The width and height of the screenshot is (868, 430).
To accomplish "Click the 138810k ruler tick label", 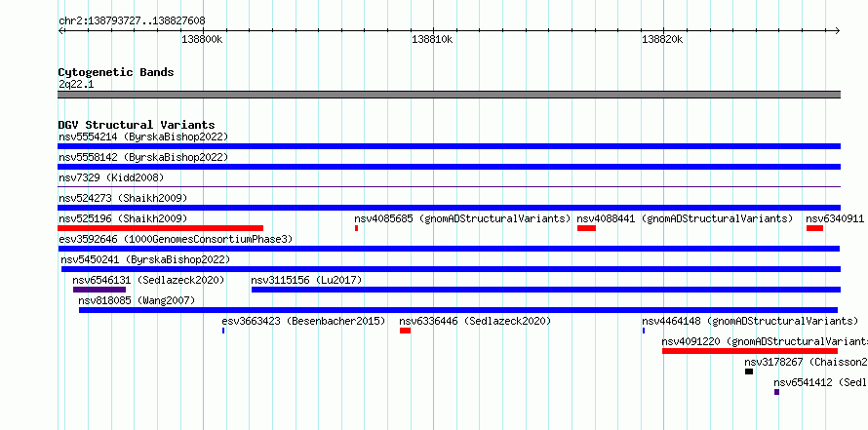I will pos(432,39).
